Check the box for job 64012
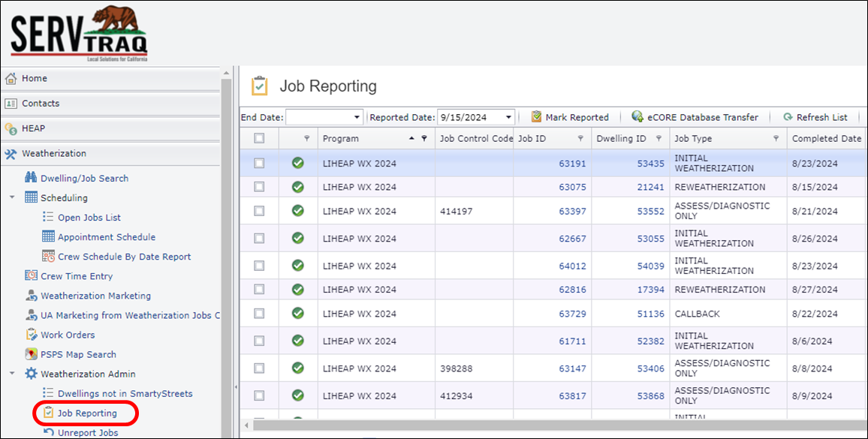Screen dimensions: 868x439 point(259,266)
